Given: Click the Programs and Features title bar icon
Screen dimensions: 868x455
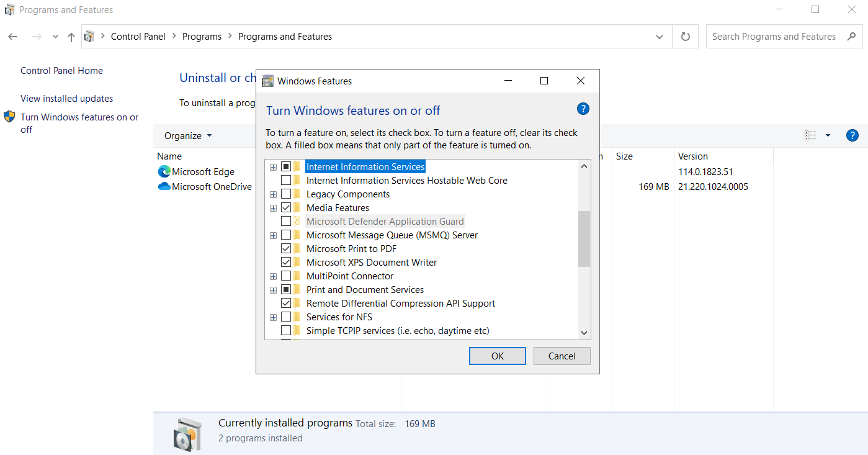Looking at the screenshot, I should tap(9, 10).
